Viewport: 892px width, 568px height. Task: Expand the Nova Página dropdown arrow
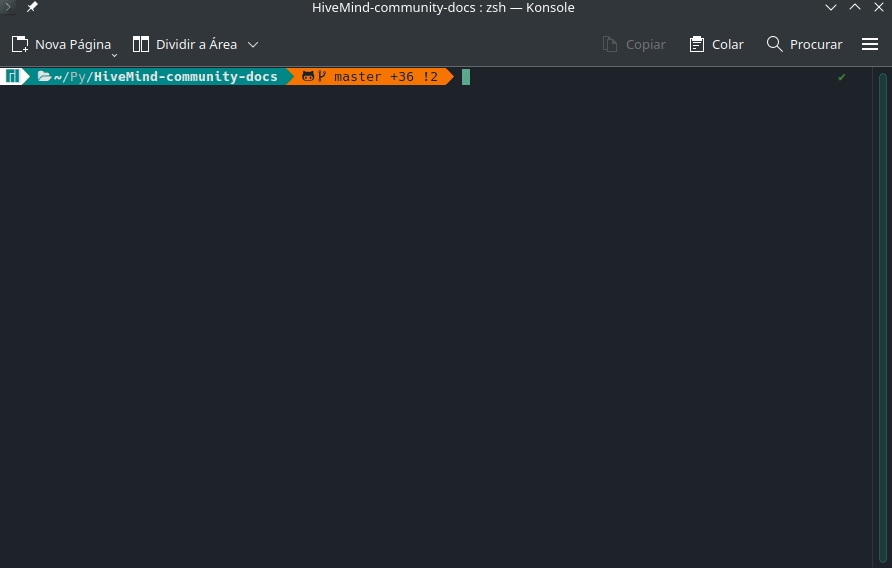[114, 55]
